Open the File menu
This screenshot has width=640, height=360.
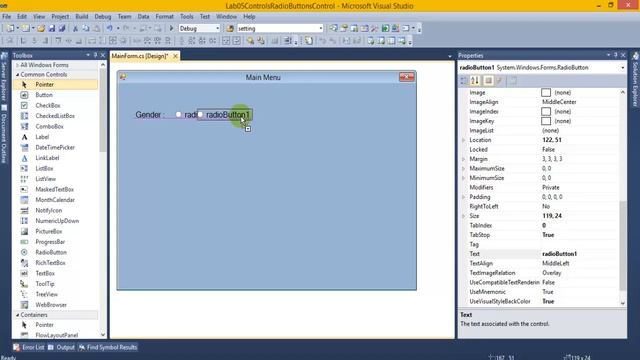(7, 17)
